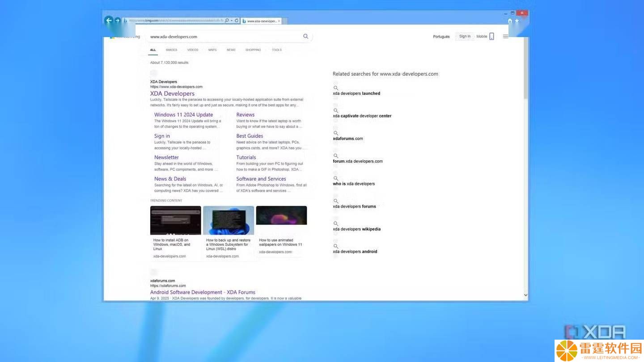Open the animated wallpapers article thumbnail
Image resolution: width=644 pixels, height=362 pixels.
click(x=281, y=215)
